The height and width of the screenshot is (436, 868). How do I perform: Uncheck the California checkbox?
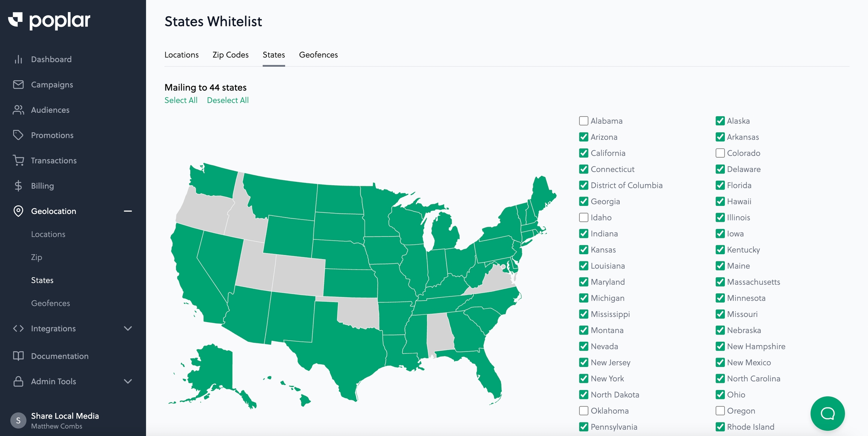point(584,153)
